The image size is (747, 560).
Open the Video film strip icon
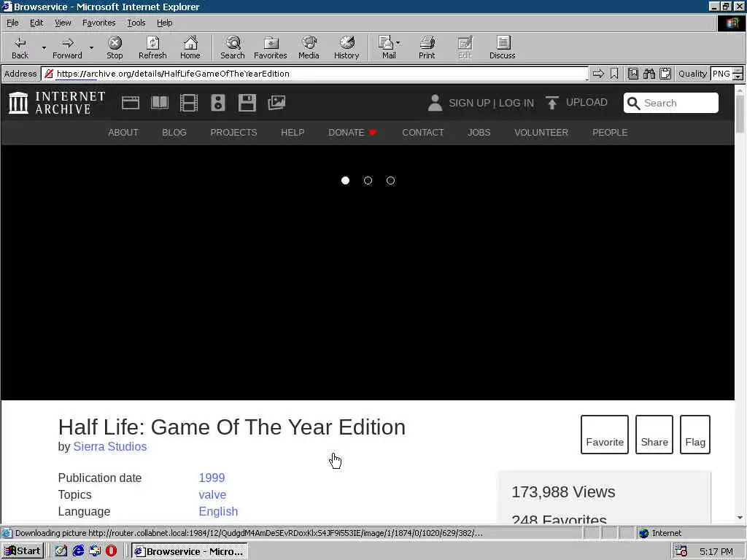pos(189,103)
